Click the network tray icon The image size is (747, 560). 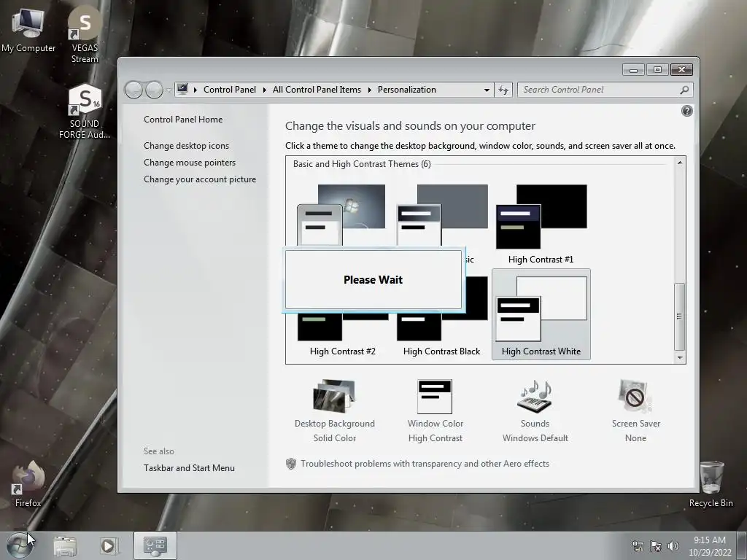point(638,546)
